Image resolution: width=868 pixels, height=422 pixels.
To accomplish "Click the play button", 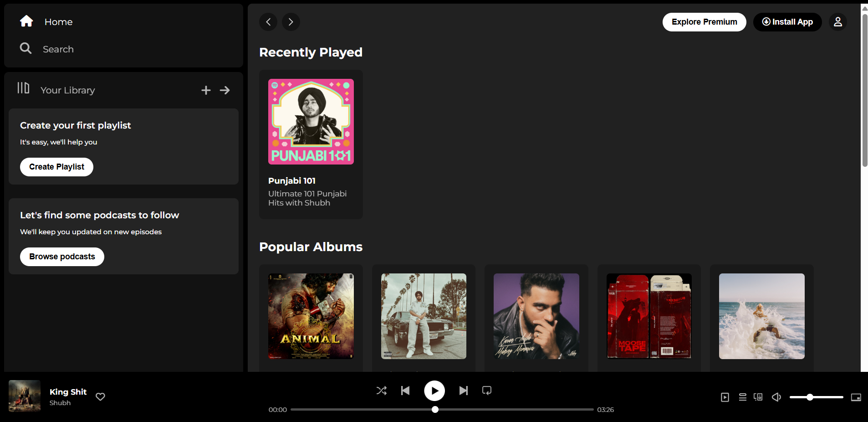I will [434, 391].
